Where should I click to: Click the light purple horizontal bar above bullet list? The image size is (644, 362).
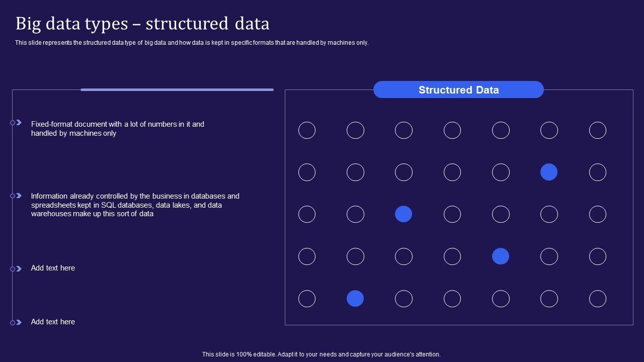(177, 90)
